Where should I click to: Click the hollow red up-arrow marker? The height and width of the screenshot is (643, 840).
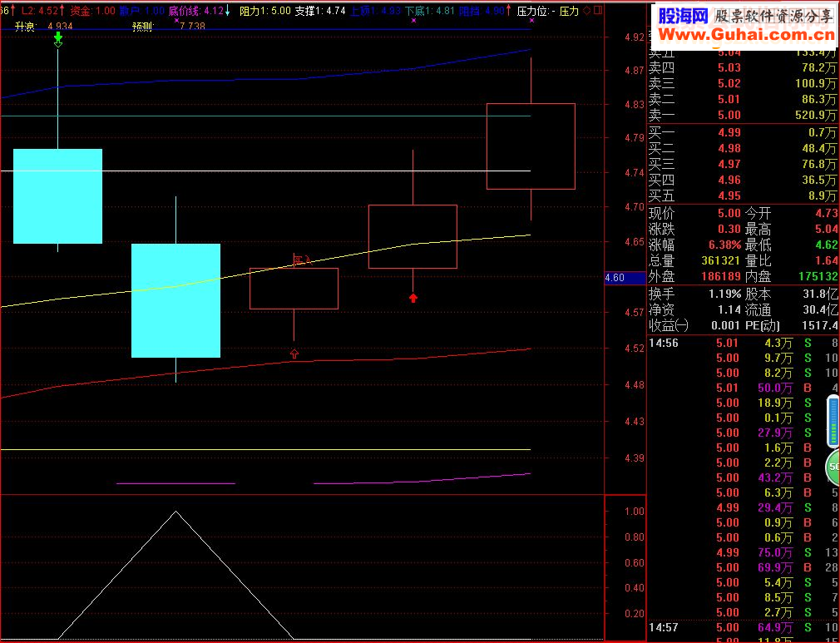[x=294, y=354]
